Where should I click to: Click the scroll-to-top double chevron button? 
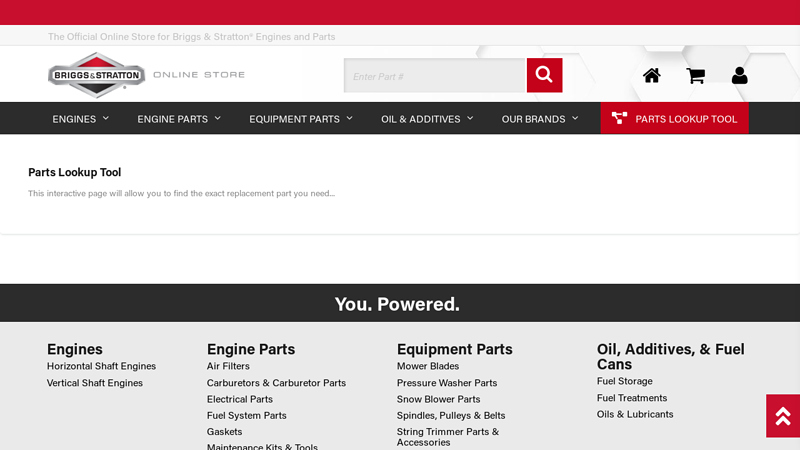(x=783, y=416)
